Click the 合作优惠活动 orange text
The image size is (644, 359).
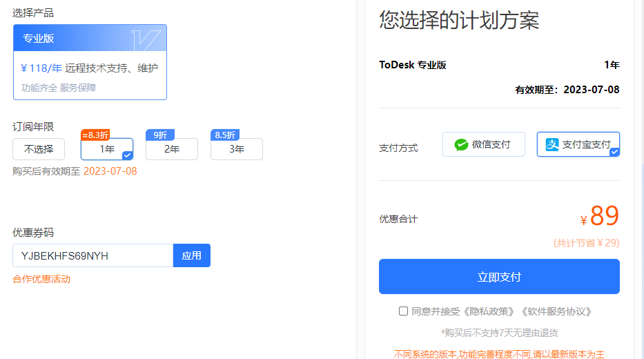(41, 280)
